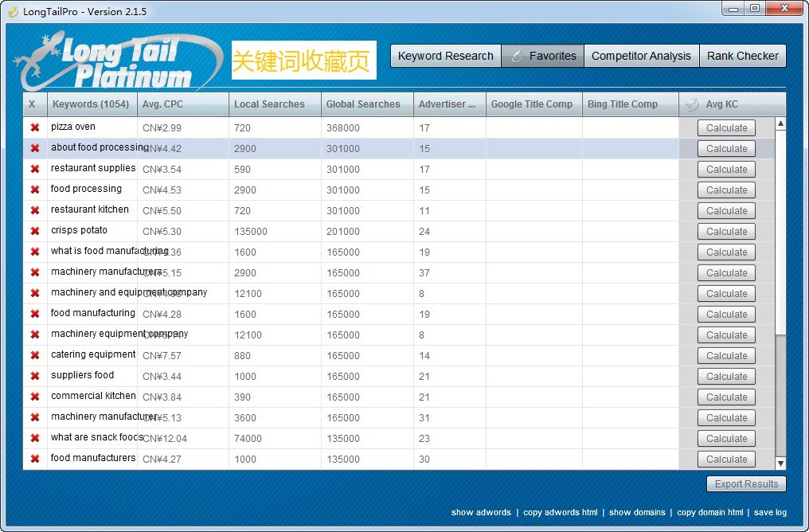
Task: Sort by Bing Title Comp column
Action: (631, 104)
